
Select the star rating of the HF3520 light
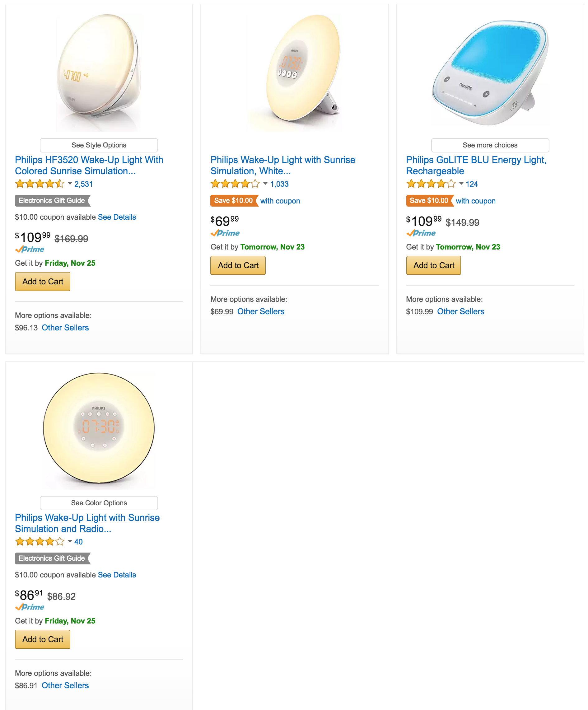coord(39,184)
